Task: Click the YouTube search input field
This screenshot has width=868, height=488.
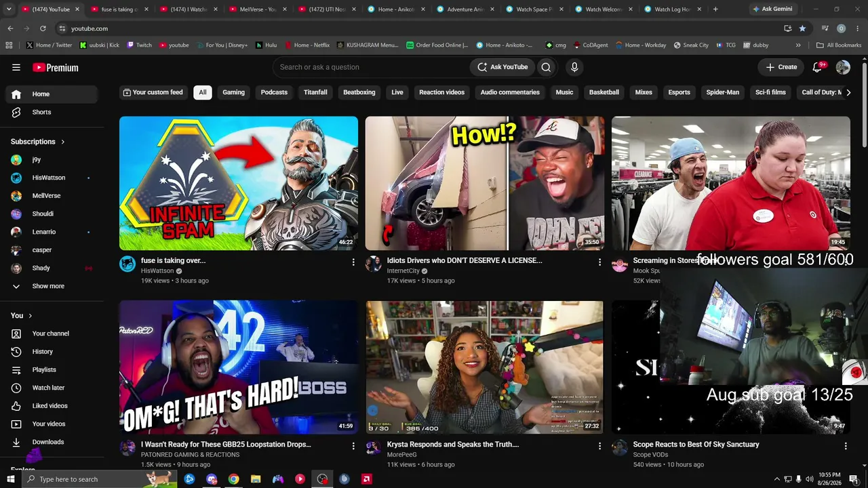Action: pyautogui.click(x=370, y=67)
